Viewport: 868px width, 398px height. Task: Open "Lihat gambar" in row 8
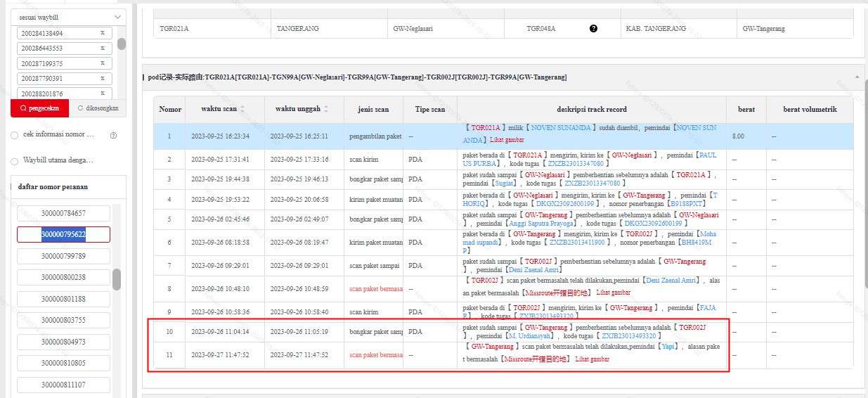[613, 293]
